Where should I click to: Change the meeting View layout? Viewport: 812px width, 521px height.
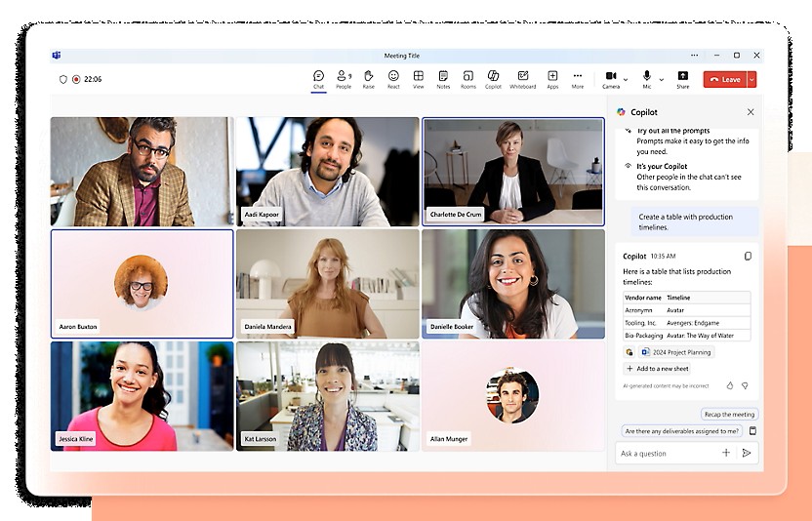click(419, 80)
